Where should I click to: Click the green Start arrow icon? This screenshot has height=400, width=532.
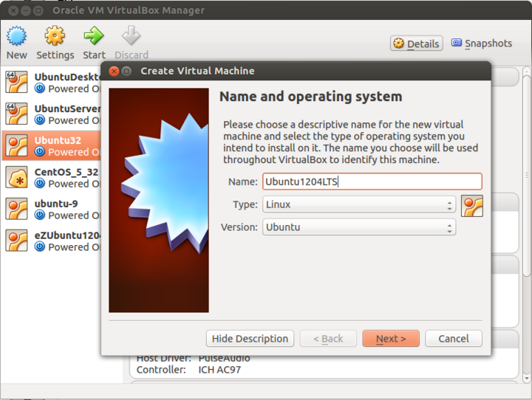point(94,35)
